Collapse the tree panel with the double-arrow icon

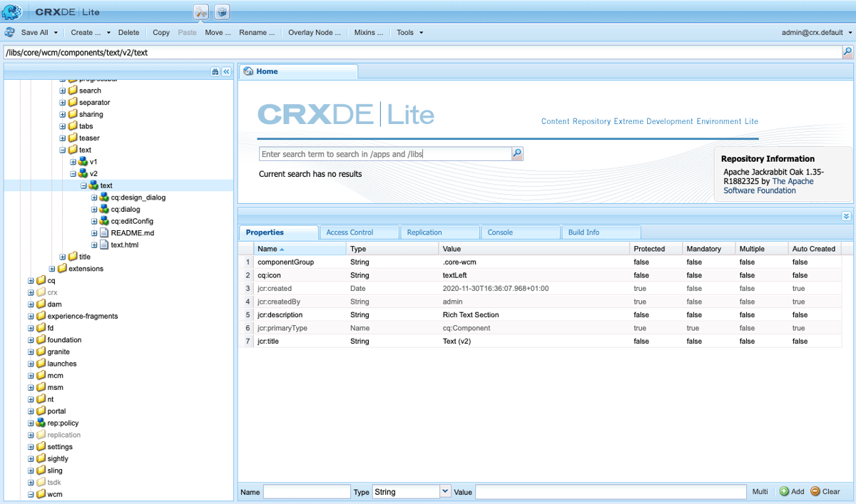click(x=226, y=71)
